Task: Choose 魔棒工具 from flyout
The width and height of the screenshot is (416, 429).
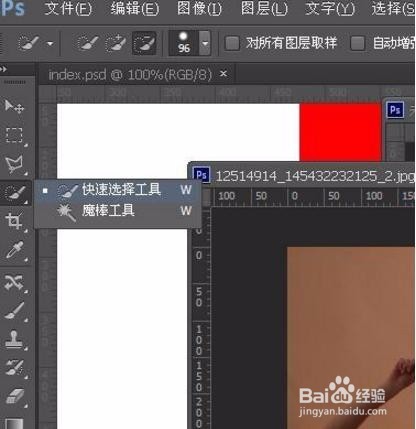Action: click(117, 211)
